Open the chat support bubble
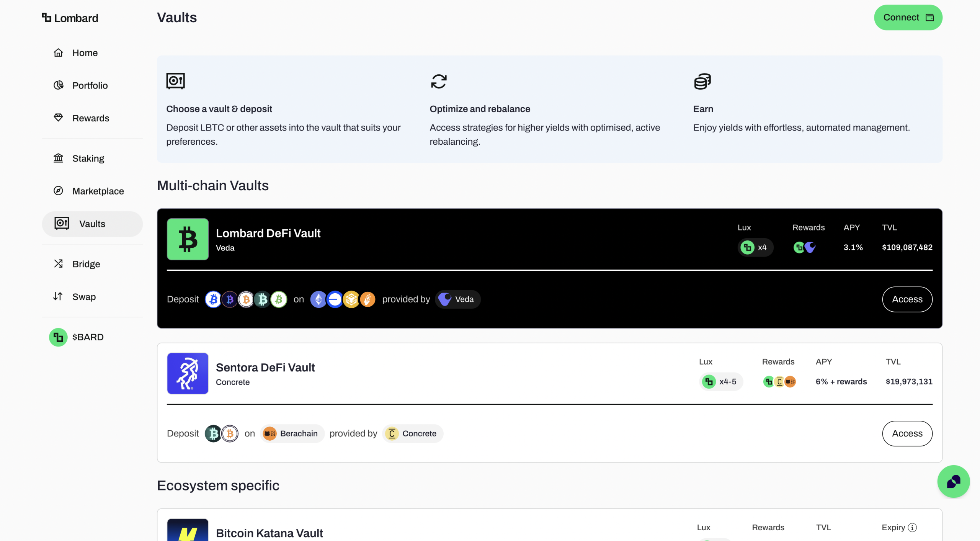Viewport: 980px width, 541px height. tap(953, 481)
